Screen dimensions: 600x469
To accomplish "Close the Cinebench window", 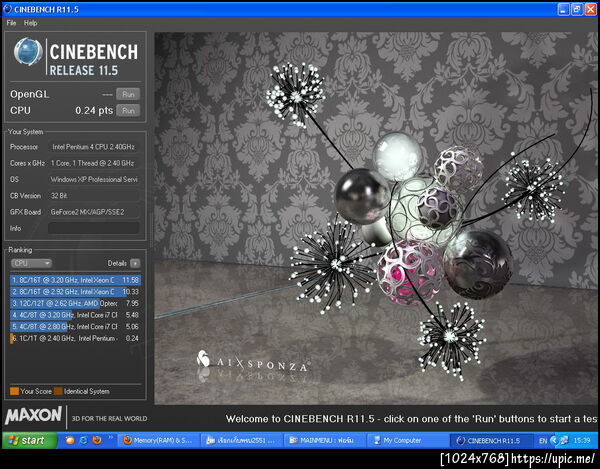I will click(591, 9).
